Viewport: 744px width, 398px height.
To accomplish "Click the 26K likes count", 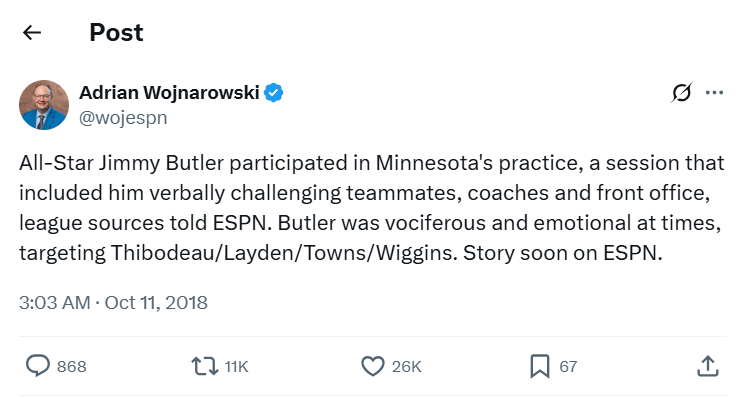I will [x=407, y=367].
